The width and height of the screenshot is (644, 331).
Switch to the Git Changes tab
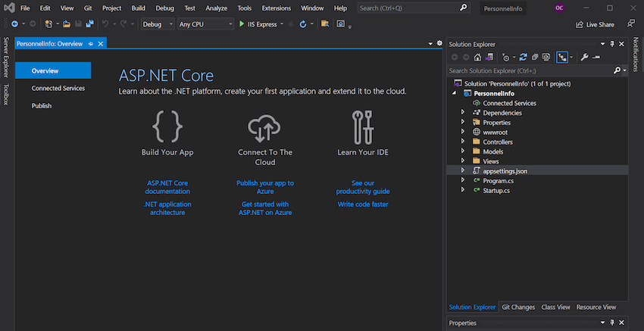click(x=518, y=308)
